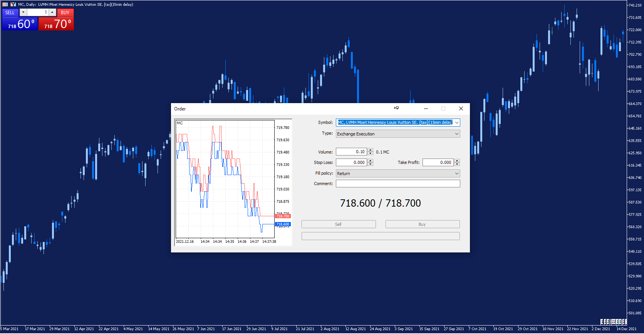
Task: Click the Stop Loss input field
Action: coord(351,162)
